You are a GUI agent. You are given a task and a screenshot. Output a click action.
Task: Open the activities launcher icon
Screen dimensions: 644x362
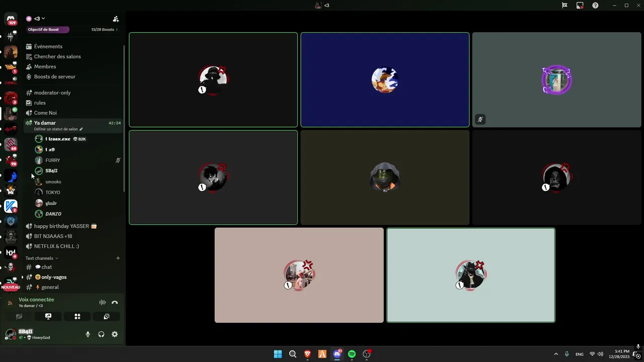pyautogui.click(x=77, y=316)
